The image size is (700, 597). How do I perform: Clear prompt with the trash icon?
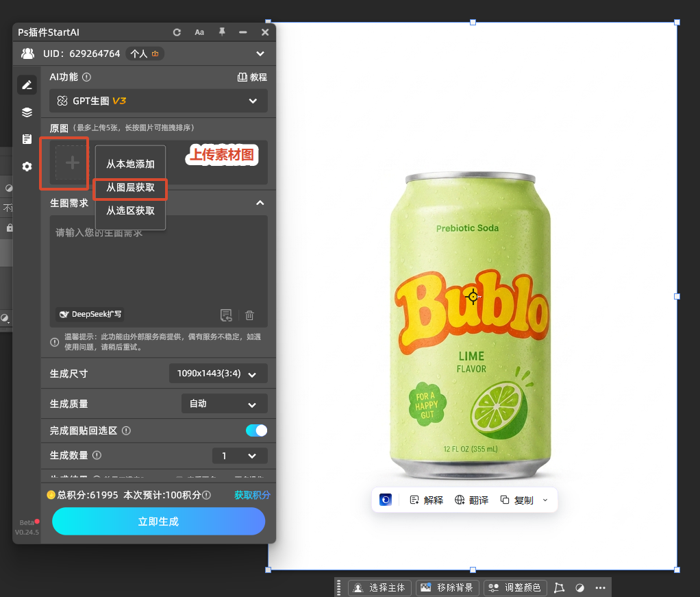click(249, 315)
